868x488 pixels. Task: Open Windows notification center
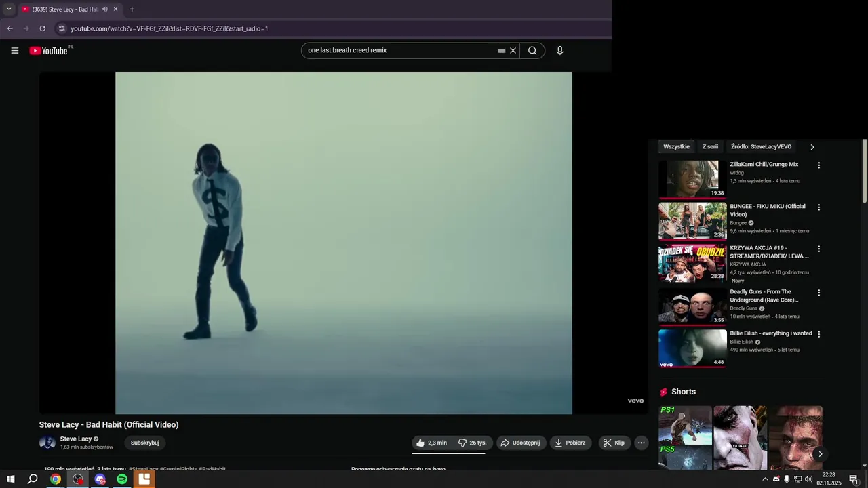(854, 479)
